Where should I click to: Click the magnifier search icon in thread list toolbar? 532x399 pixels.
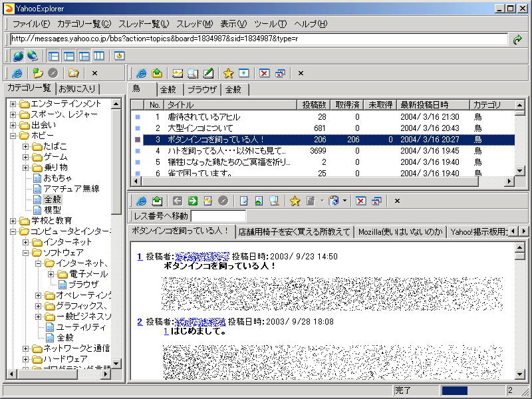point(193,73)
